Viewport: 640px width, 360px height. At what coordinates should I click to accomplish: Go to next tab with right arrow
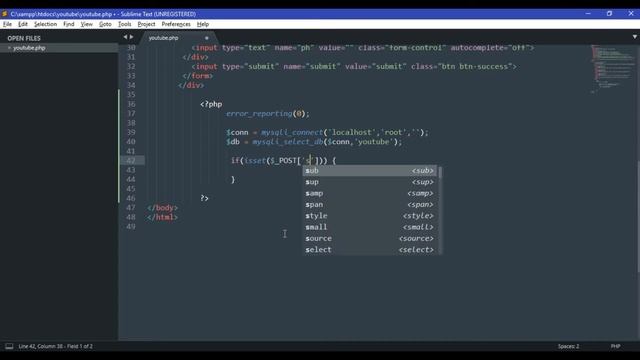(x=131, y=37)
